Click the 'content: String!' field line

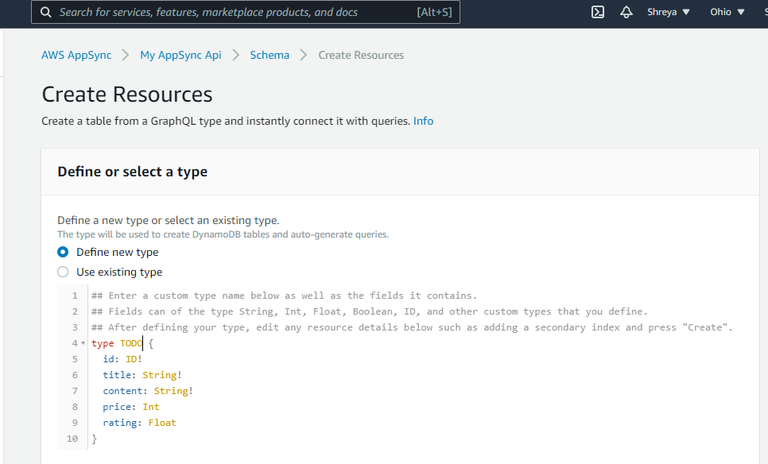tap(148, 391)
